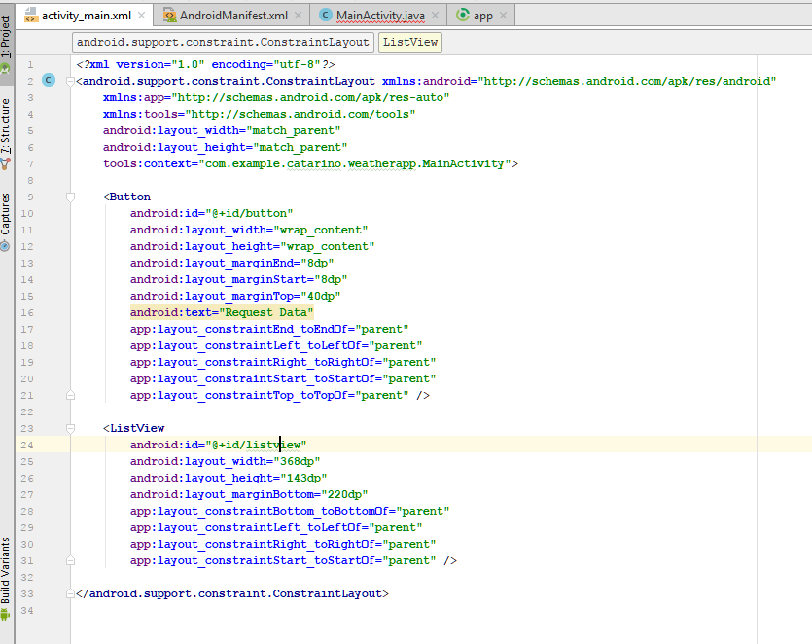
Task: Click the layout_width="368dp" attribute
Action: [x=225, y=461]
